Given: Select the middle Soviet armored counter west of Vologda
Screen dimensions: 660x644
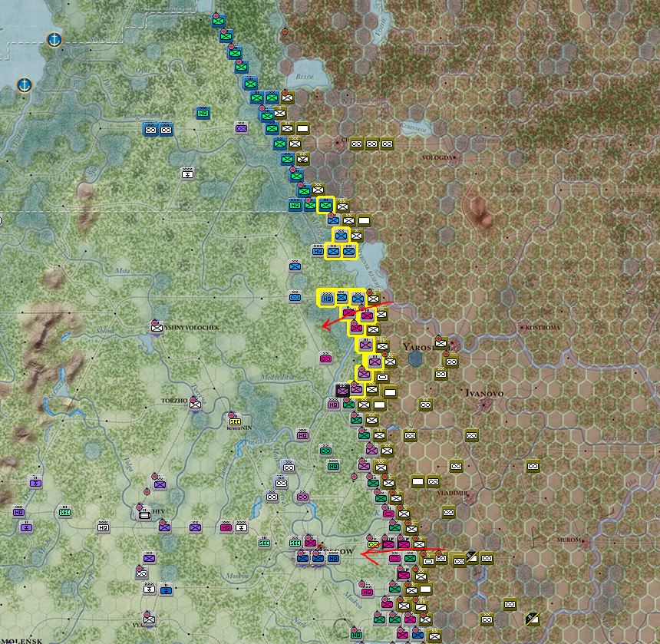Looking at the screenshot, I should (x=371, y=144).
